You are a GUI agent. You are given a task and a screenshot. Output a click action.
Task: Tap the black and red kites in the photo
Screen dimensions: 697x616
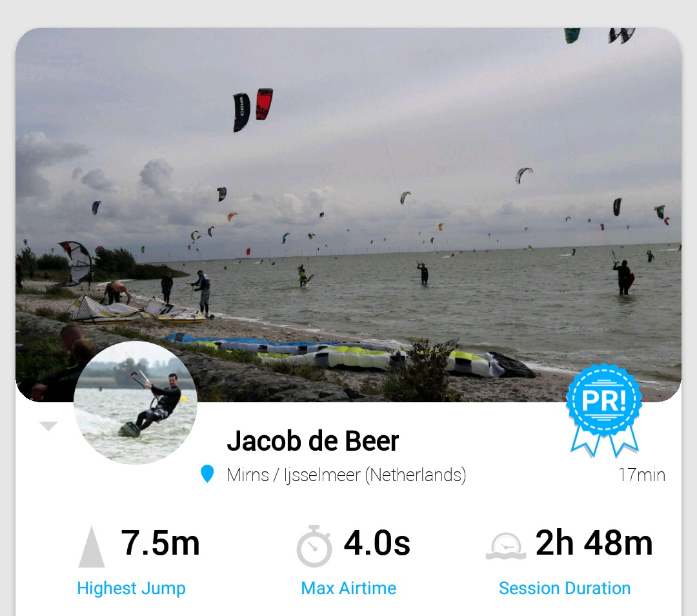252,110
